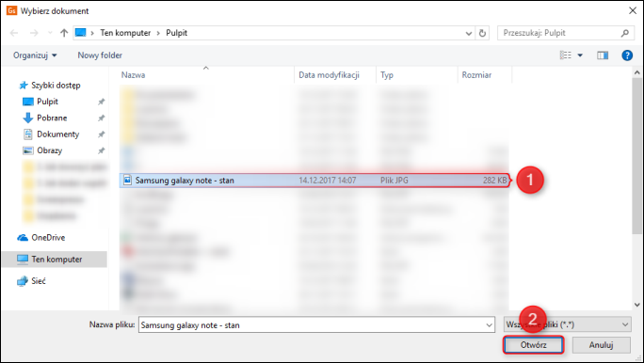The width and height of the screenshot is (644, 363).
Task: Select the Samsung galaxy note - stan file
Action: 314,180
